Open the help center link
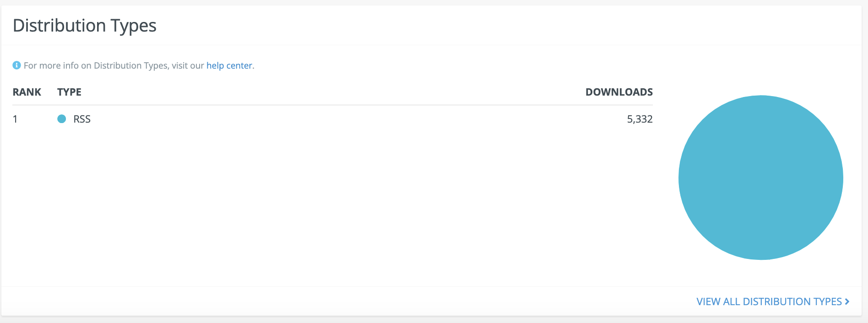Screen dimensions: 868x323 tap(229, 65)
